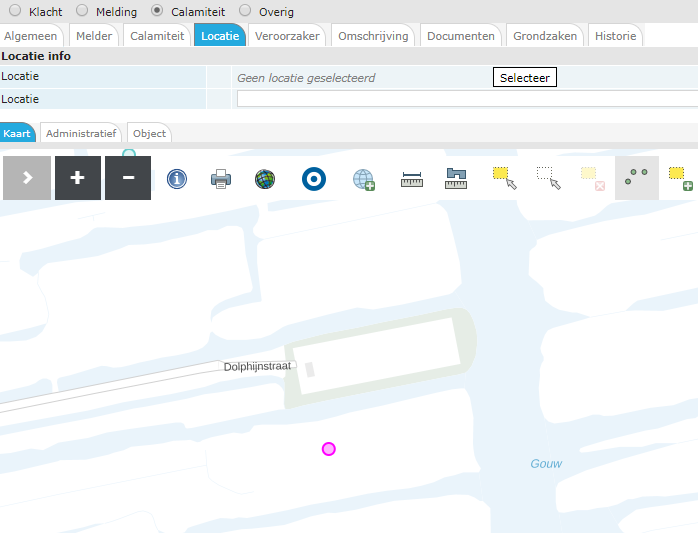Screen dimensions: 698x533
Task: Expand the map side panel arrow
Action: 27,178
